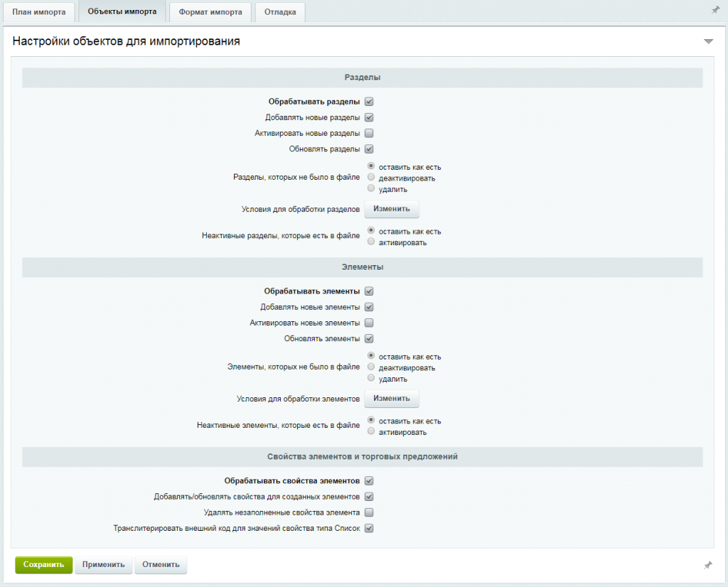This screenshot has height=587, width=728.
Task: Select деактивировать for Элементы, которых не было в файле
Action: click(371, 367)
